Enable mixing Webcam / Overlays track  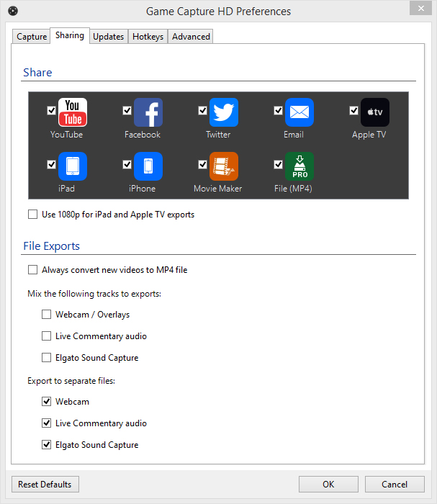point(47,315)
